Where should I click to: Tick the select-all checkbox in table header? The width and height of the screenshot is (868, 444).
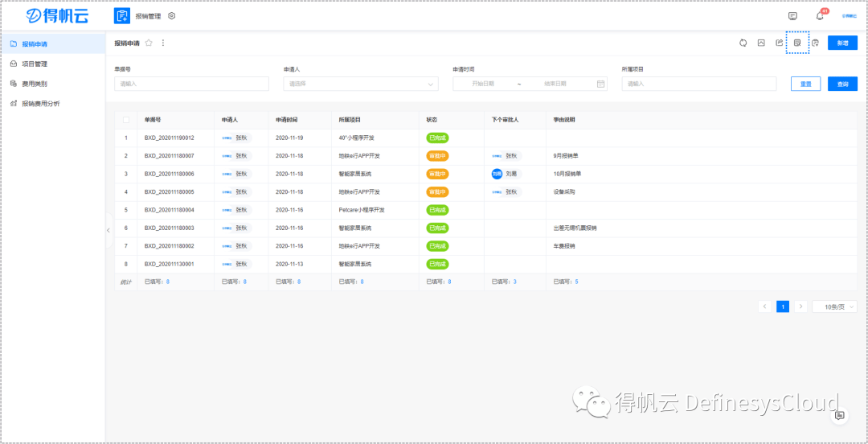[125, 120]
